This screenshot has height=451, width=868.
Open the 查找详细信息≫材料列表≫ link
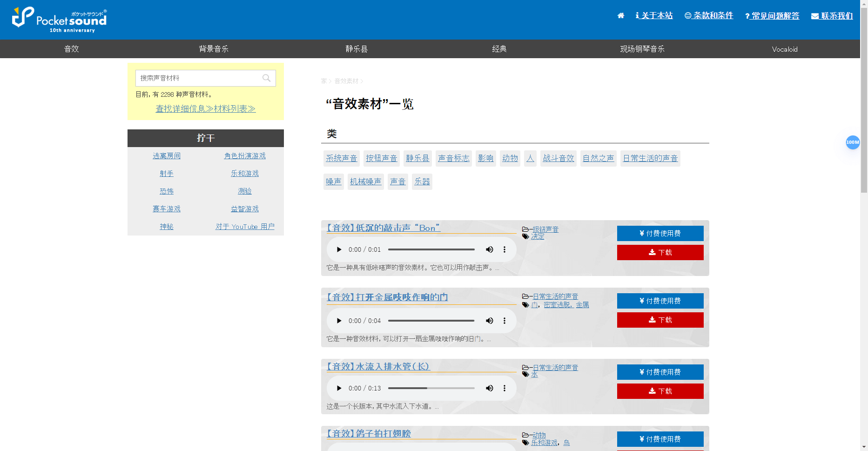(x=206, y=109)
